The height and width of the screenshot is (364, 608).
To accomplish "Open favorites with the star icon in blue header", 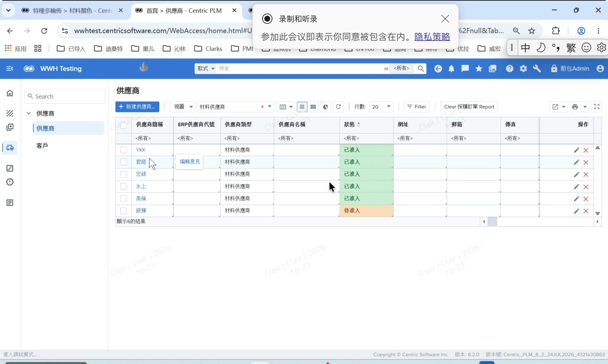I will click(479, 69).
